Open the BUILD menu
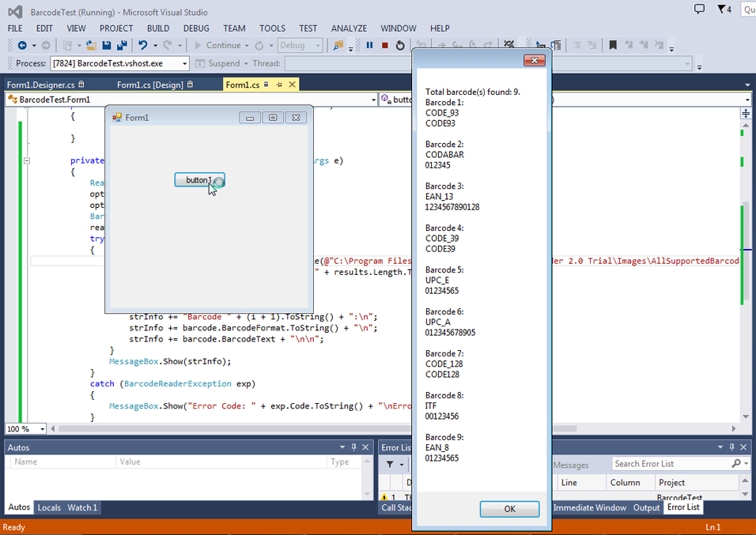This screenshot has height=535, width=756. tap(158, 28)
